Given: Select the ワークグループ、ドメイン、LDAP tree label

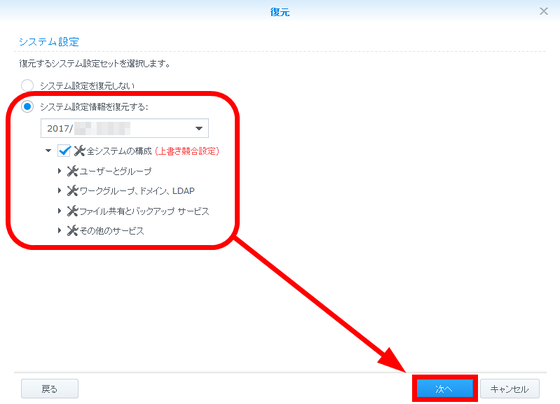Looking at the screenshot, I should pos(137,191).
